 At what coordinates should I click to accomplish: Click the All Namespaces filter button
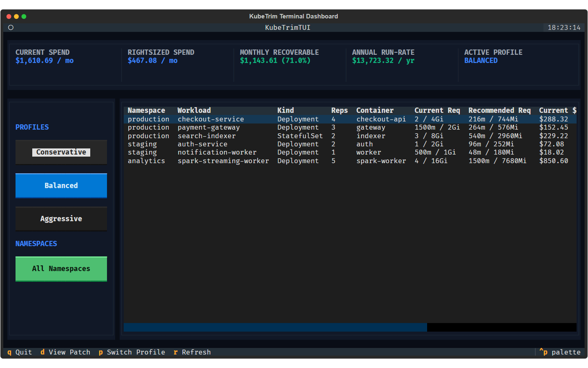(x=61, y=269)
